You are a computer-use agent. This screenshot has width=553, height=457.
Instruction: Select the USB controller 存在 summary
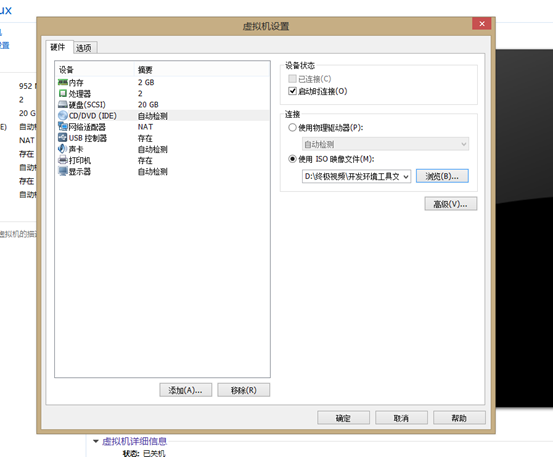(145, 138)
